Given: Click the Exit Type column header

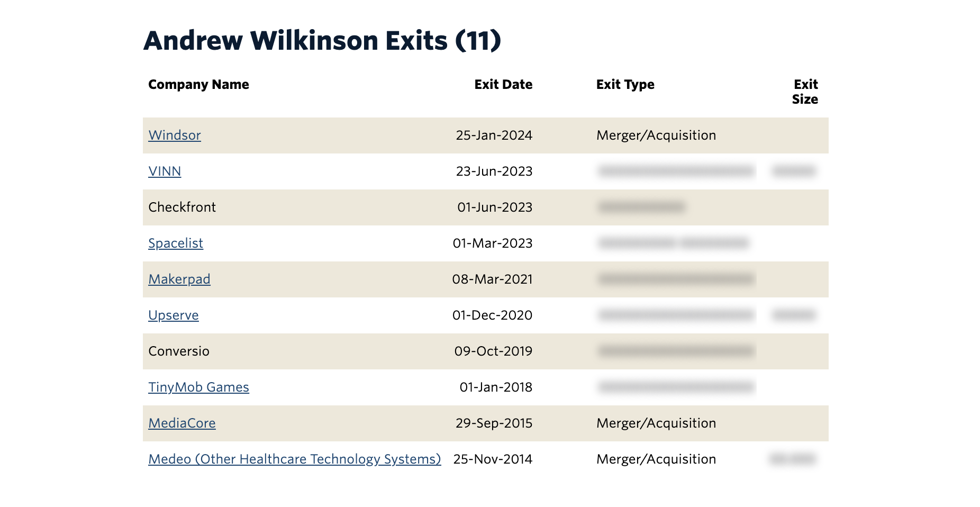Looking at the screenshot, I should [625, 85].
